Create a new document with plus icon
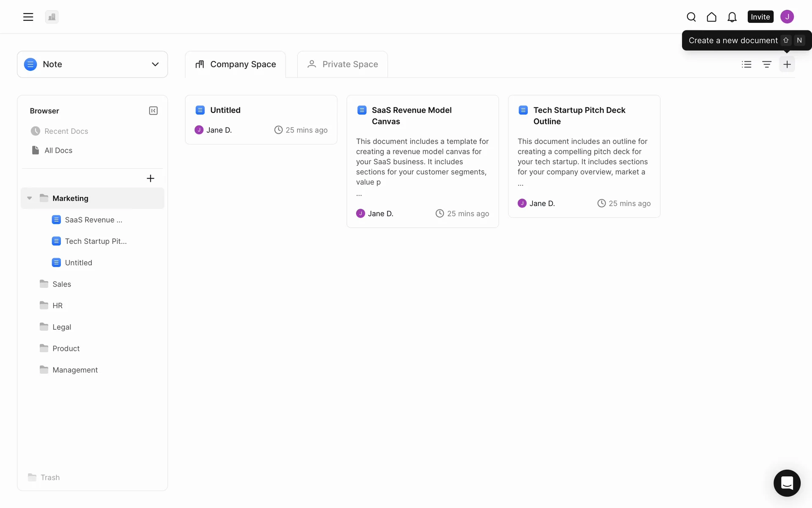The width and height of the screenshot is (812, 508). click(787, 64)
